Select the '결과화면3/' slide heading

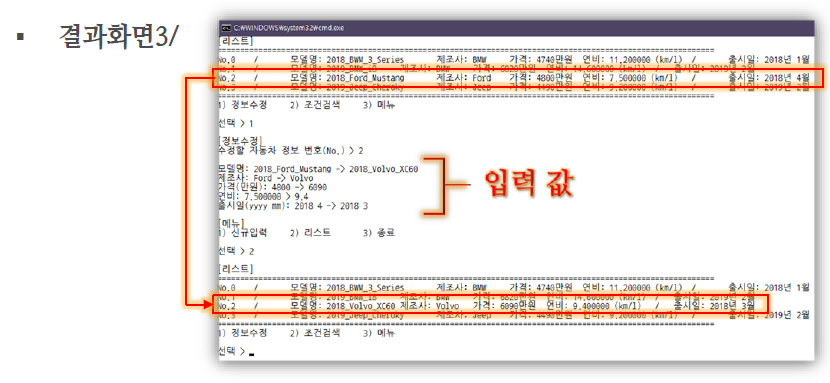[118, 37]
